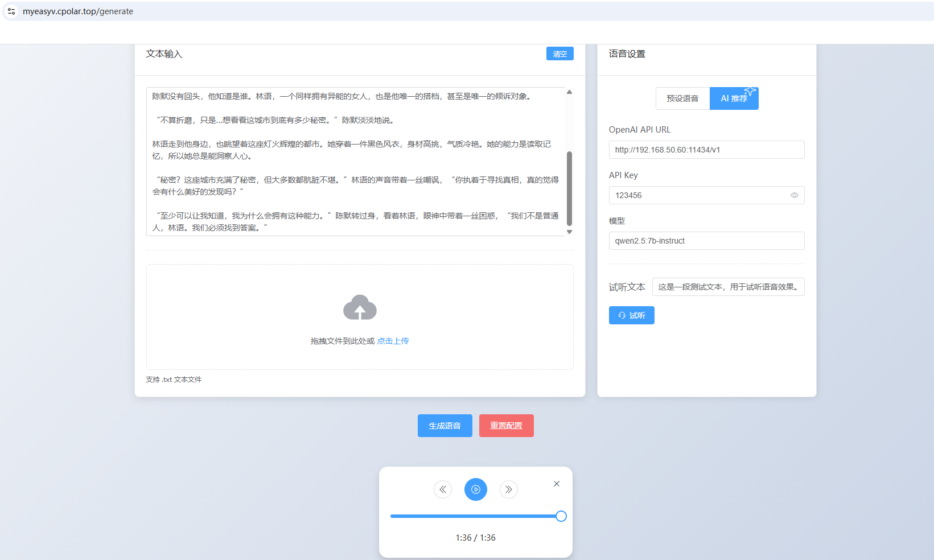Click the 清空 button
Screen dimensions: 934x560
point(560,53)
